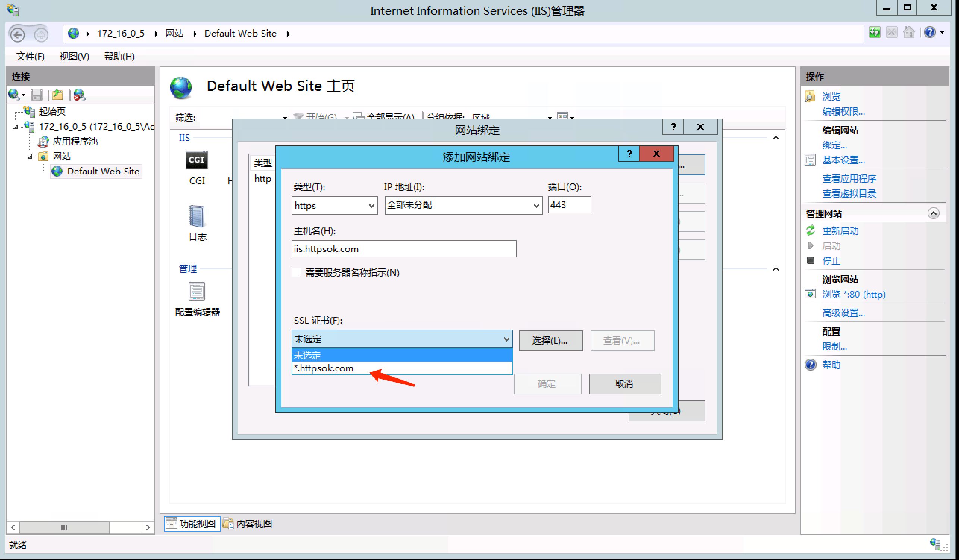Screen dimensions: 959x560
Task: Open the 日志 logging icon
Action: pos(196,216)
